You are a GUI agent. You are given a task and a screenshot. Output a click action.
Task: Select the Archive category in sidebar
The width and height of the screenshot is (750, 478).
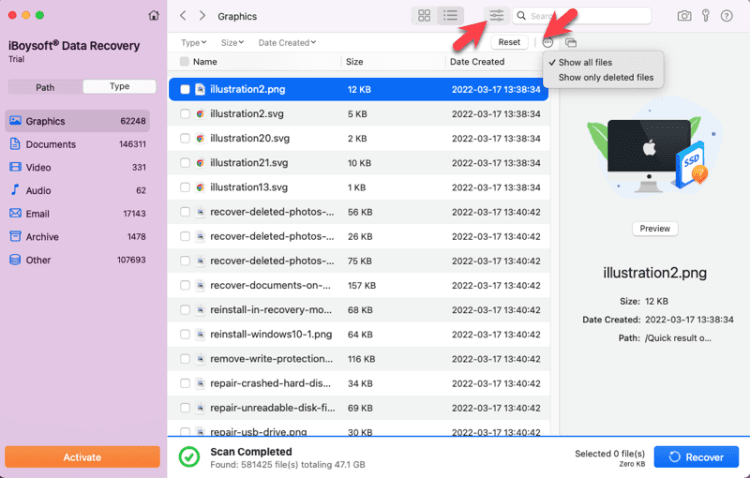[77, 237]
